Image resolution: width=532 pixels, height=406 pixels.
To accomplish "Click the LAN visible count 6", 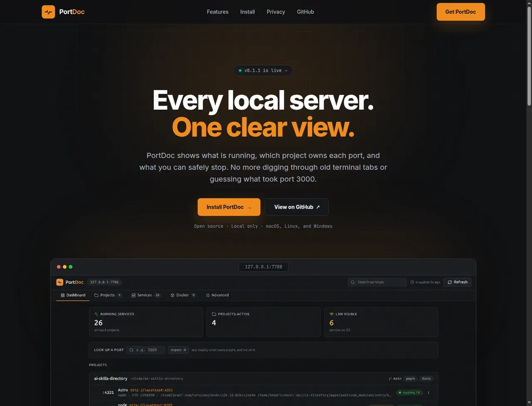I will (331, 323).
